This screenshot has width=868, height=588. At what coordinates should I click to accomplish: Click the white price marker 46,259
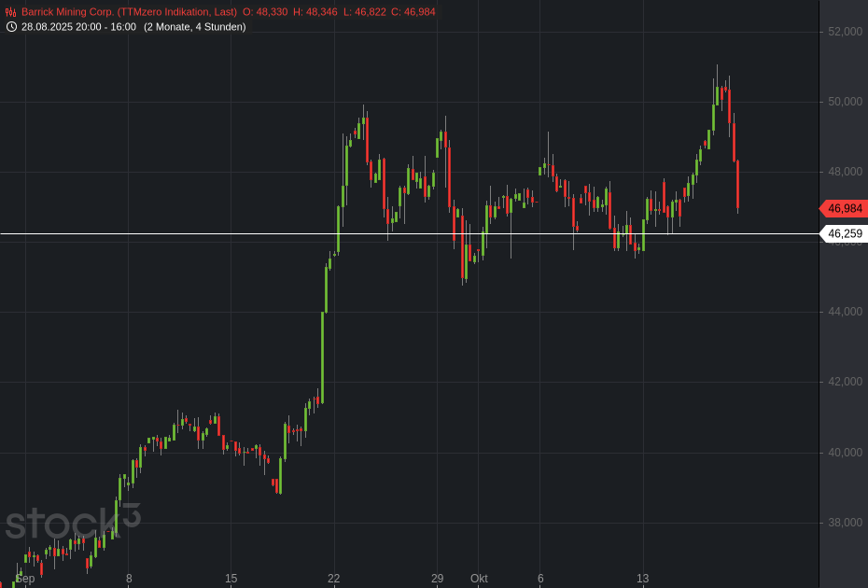(844, 234)
